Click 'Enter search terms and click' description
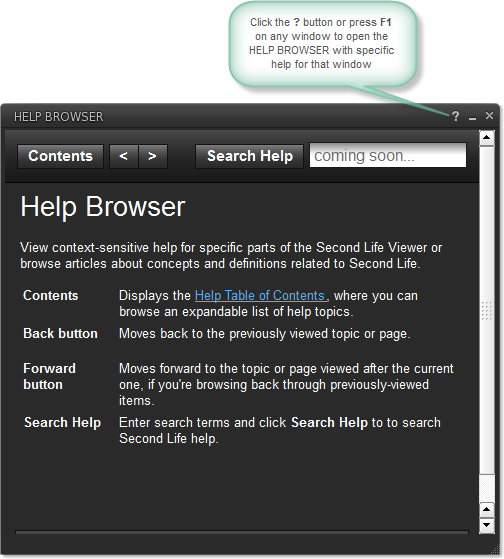This screenshot has height=559, width=504. [x=280, y=431]
